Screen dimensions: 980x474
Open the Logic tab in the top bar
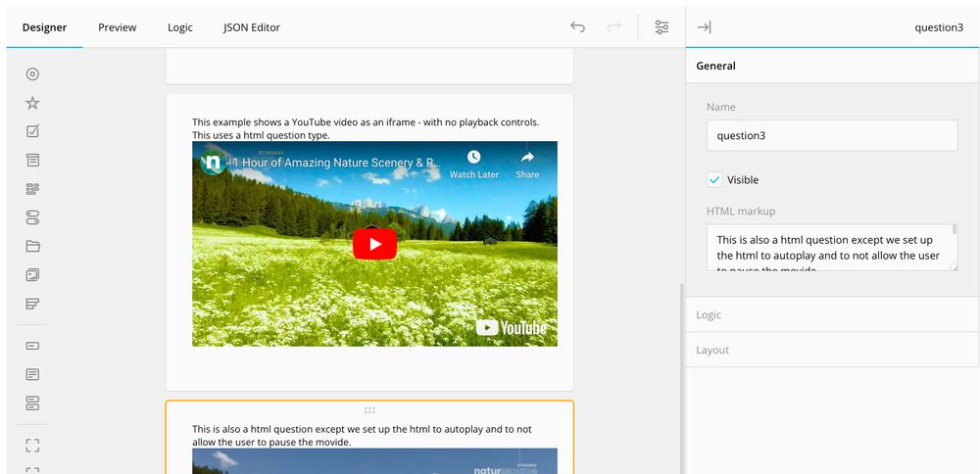pos(180,27)
